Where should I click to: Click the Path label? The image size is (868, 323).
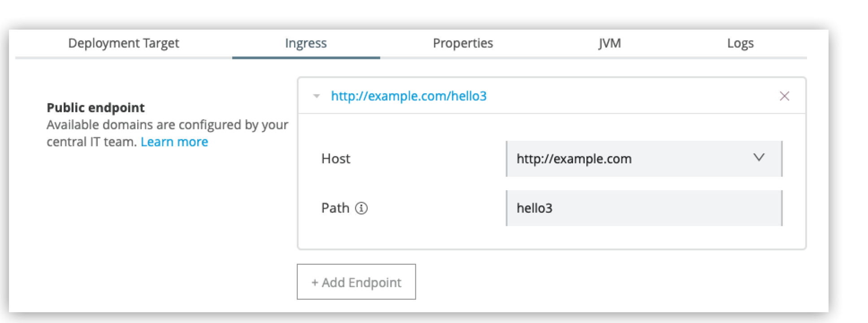click(x=334, y=208)
